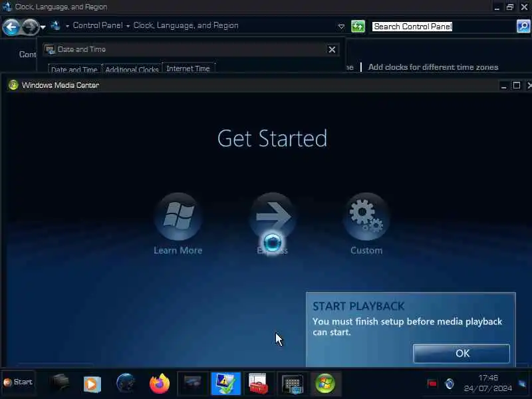
Task: Select Clock, Language, and Region breadcrumb
Action: (186, 25)
